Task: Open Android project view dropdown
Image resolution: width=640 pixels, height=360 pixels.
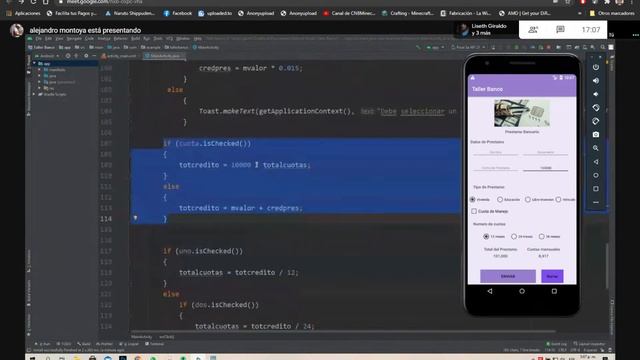Action: click(47, 56)
